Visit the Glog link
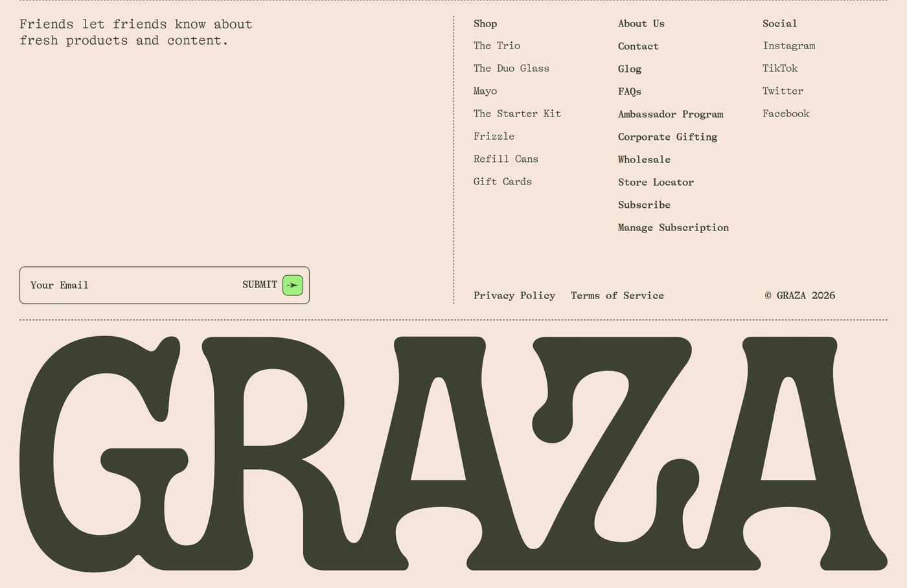This screenshot has height=588, width=907. [x=630, y=69]
